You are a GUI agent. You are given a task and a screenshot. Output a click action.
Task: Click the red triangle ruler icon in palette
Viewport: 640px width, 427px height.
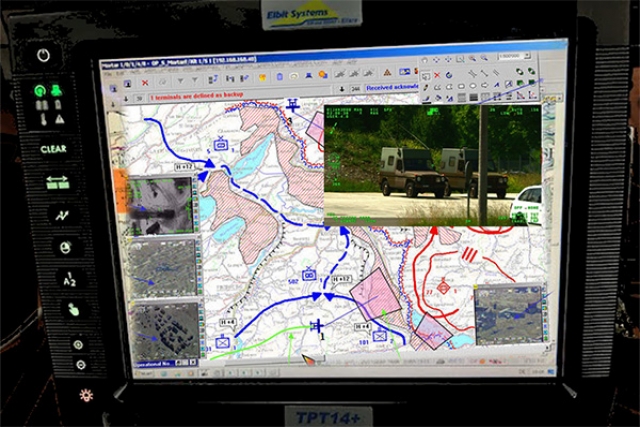pyautogui.click(x=521, y=96)
